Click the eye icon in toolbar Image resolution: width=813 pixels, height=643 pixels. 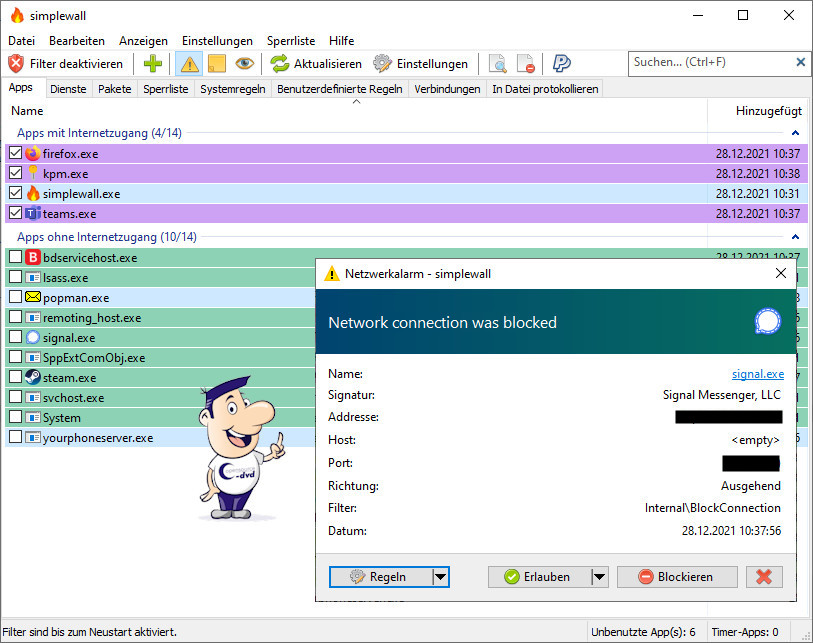[244, 63]
